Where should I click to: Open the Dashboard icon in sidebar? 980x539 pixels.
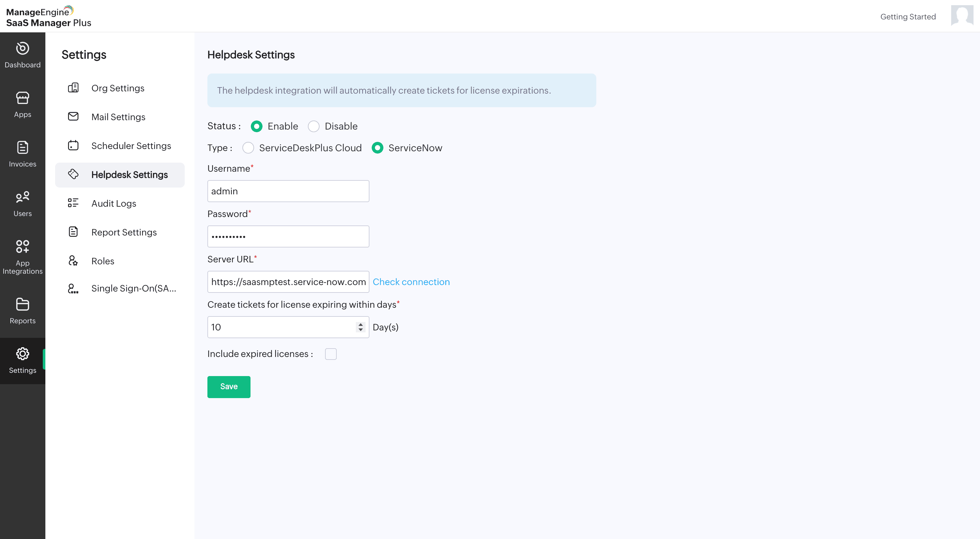tap(22, 49)
